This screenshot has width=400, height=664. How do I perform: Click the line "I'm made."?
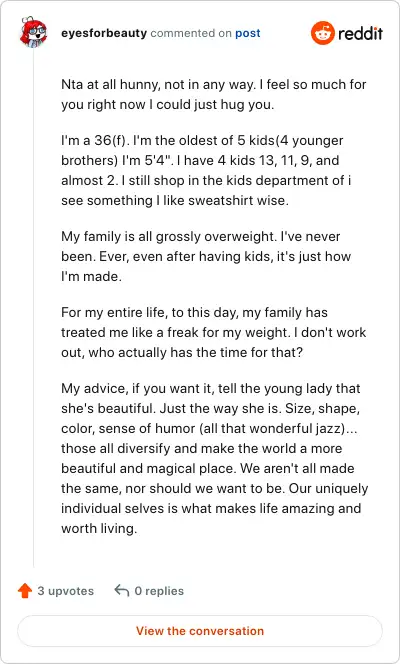(91, 277)
